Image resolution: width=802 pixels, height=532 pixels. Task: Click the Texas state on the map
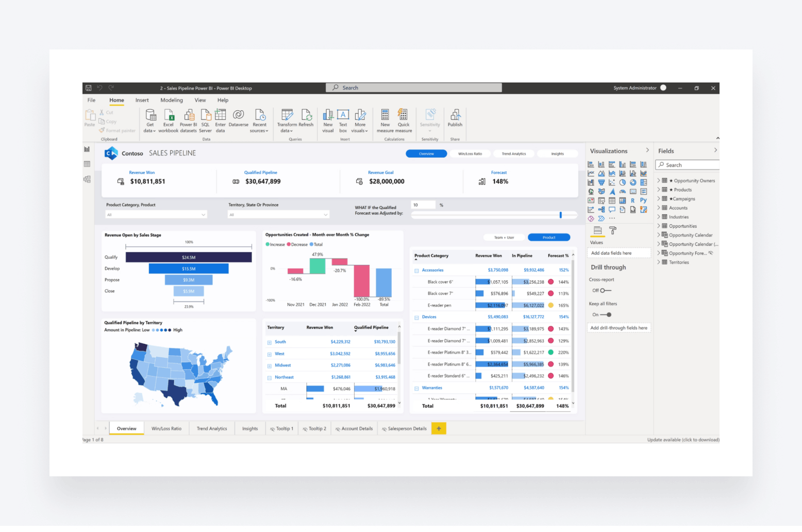[x=175, y=394]
